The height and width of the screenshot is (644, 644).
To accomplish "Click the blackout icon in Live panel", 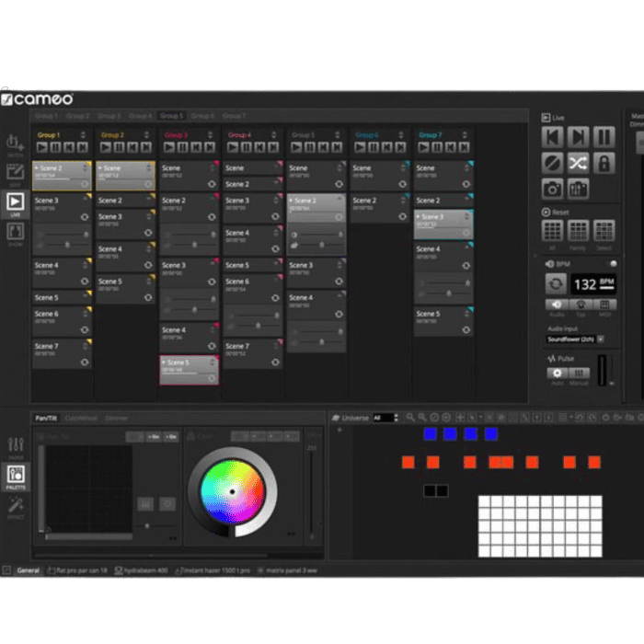I will (x=552, y=163).
